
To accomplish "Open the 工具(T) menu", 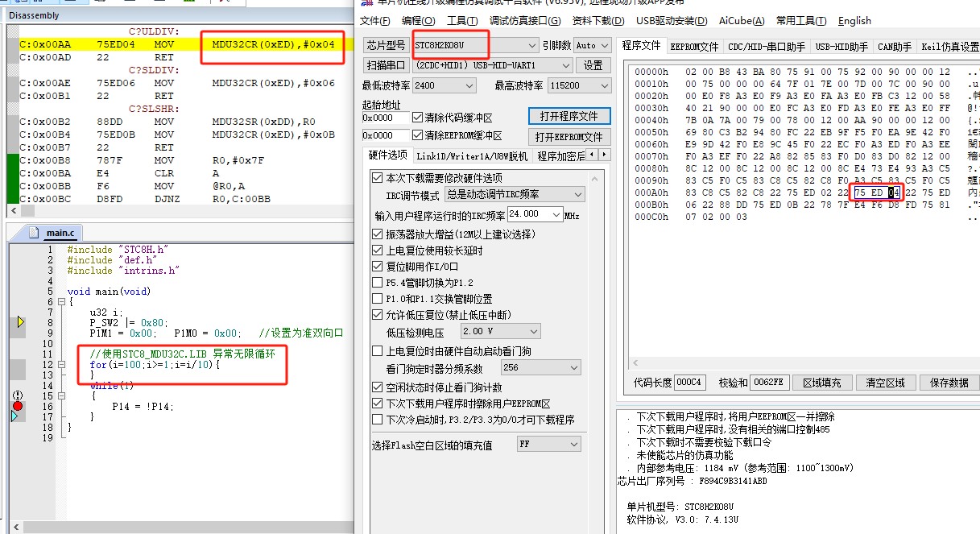I will [x=462, y=21].
